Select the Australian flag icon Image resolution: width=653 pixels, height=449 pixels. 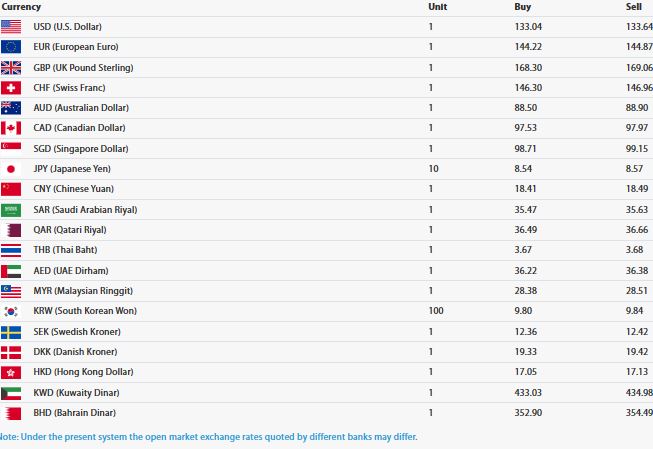[x=11, y=108]
